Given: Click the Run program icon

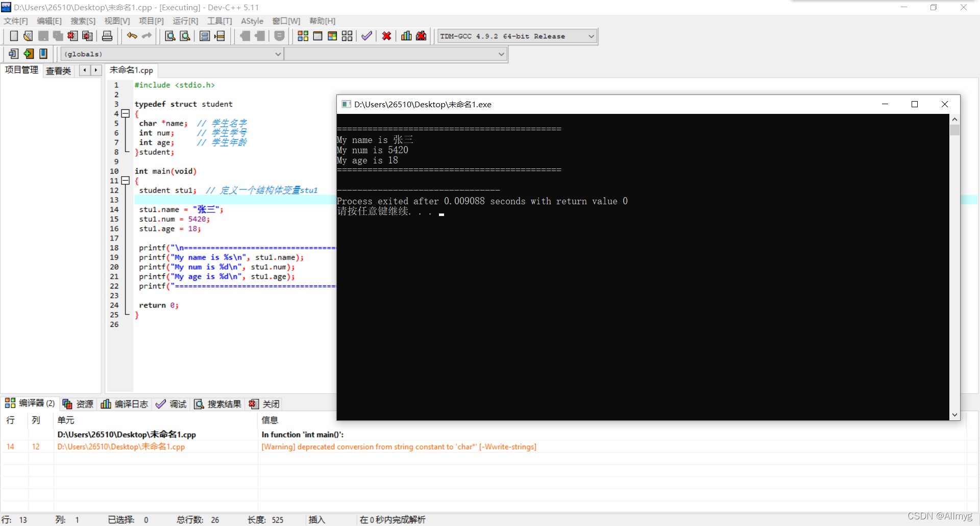Looking at the screenshot, I should (317, 36).
